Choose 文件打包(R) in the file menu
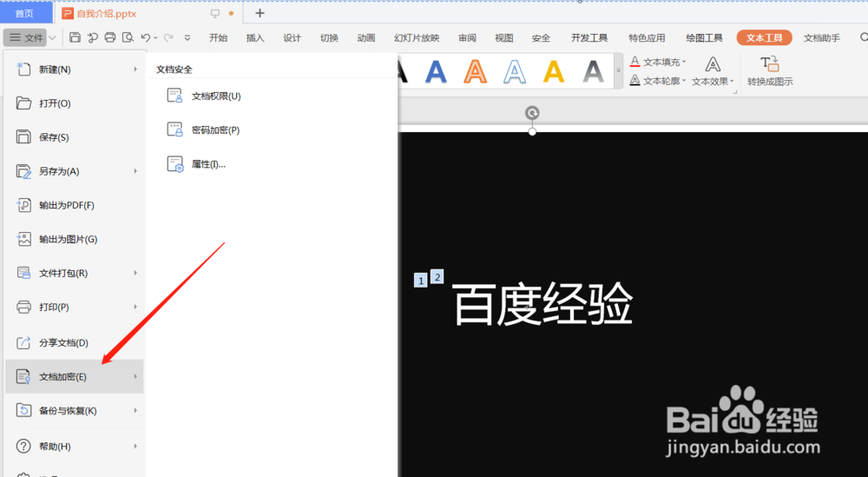The width and height of the screenshot is (868, 477). (75, 273)
